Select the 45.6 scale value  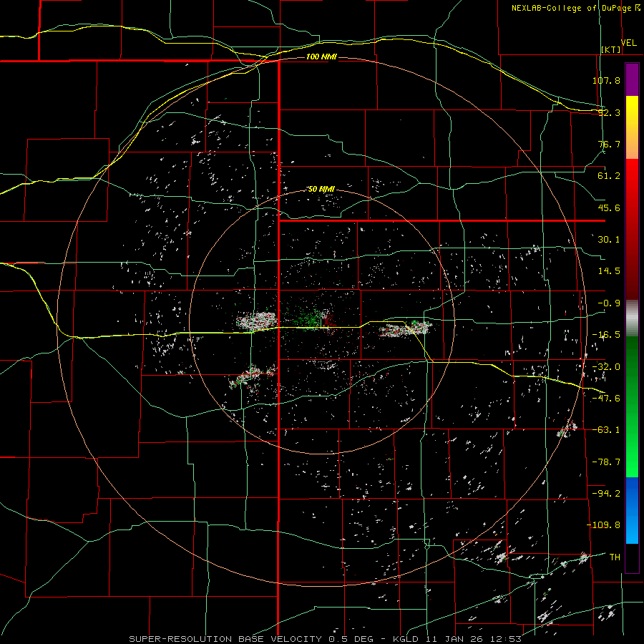[x=609, y=208]
